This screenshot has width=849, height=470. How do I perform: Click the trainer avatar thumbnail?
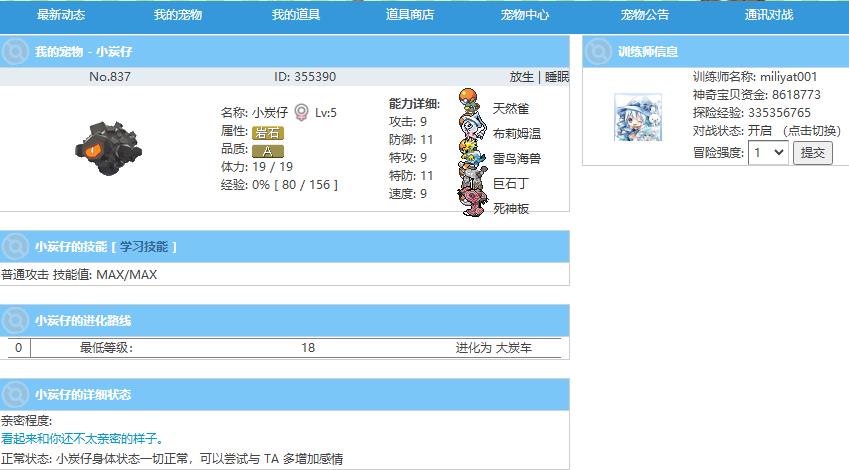637,117
